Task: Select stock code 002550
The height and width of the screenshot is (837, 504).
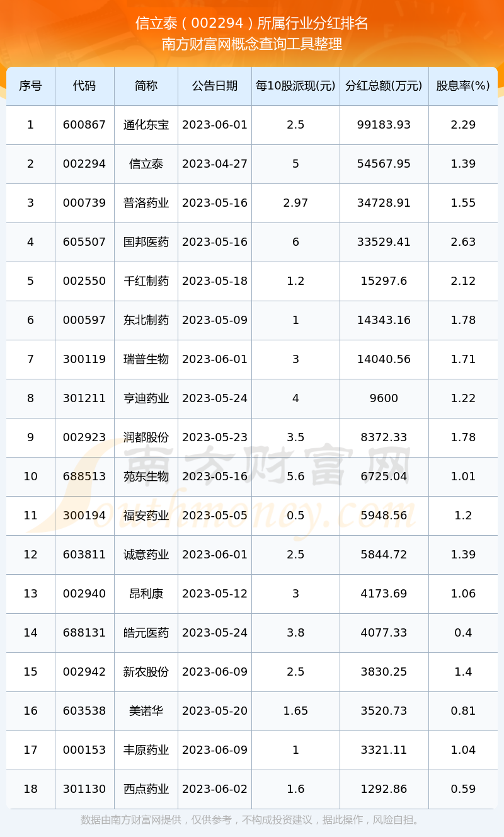Action: pyautogui.click(x=84, y=281)
